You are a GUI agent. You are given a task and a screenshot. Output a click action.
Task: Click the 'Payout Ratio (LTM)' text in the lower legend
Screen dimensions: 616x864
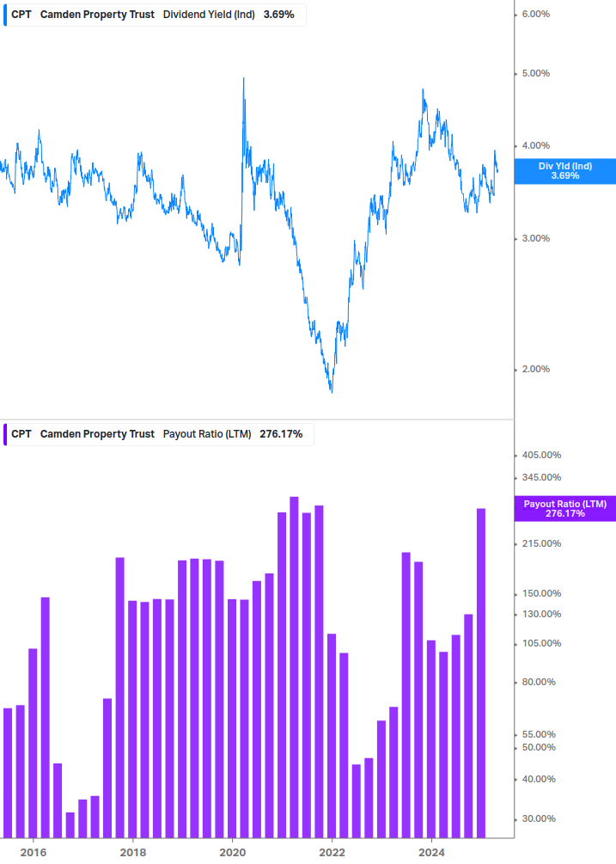(207, 434)
